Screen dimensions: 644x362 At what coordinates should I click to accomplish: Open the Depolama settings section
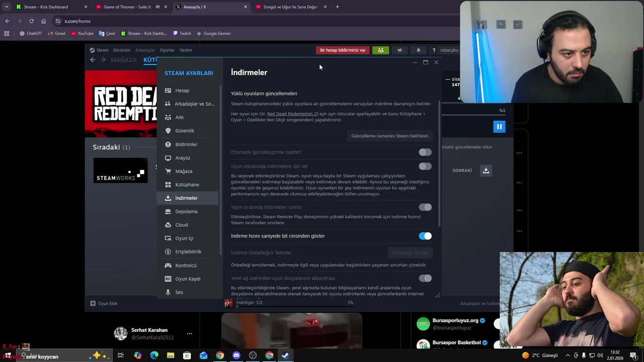(x=188, y=212)
